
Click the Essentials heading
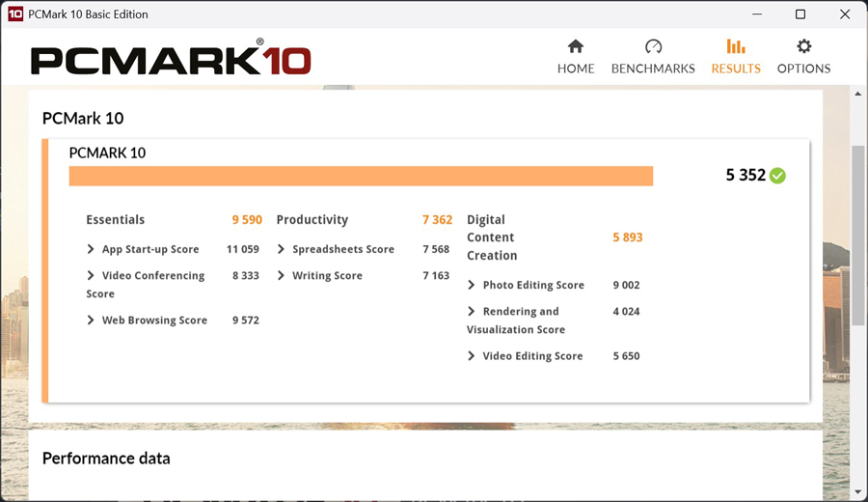click(x=115, y=219)
